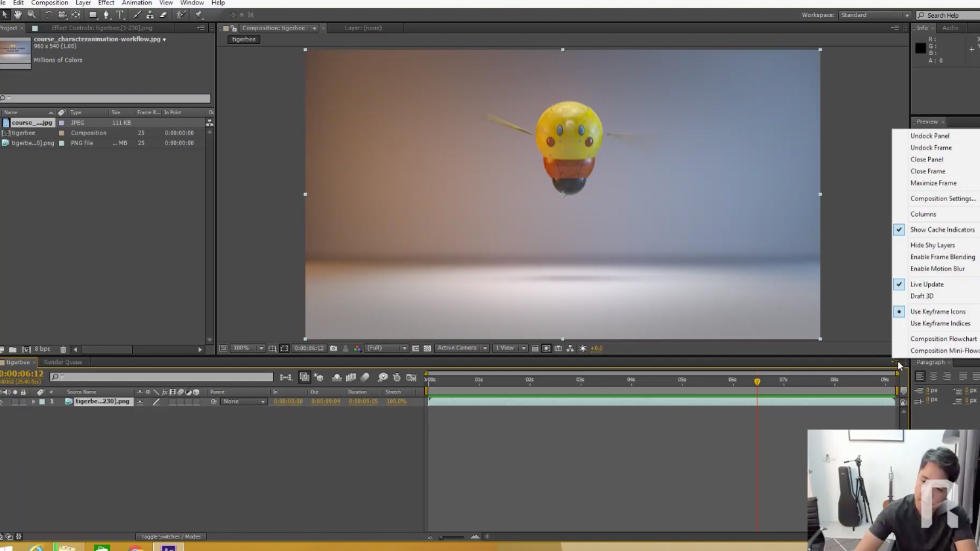This screenshot has width=980, height=551.
Task: Open the Workspace Standard dropdown
Action: (x=874, y=15)
